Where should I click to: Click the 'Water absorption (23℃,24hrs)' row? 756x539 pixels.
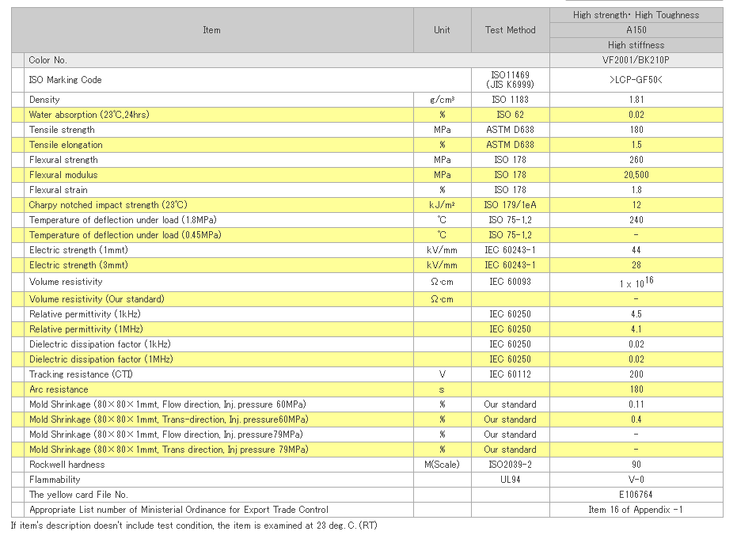(89, 115)
